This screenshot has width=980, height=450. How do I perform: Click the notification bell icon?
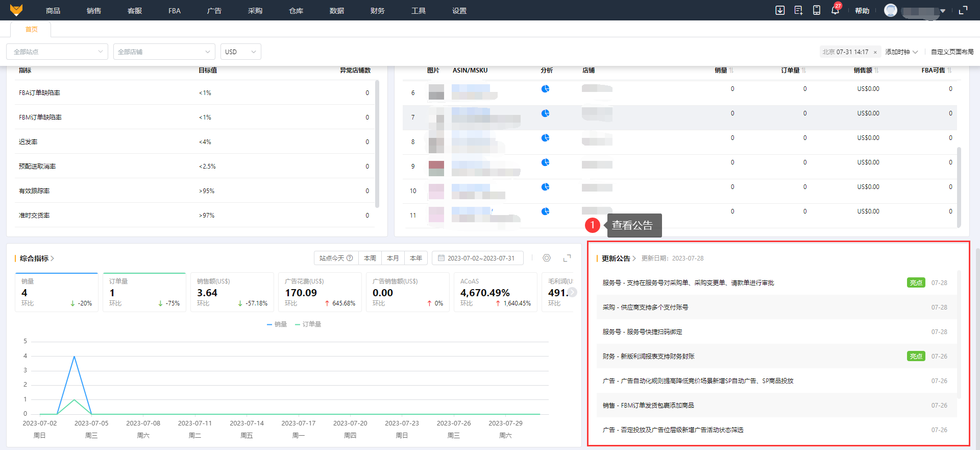point(835,10)
